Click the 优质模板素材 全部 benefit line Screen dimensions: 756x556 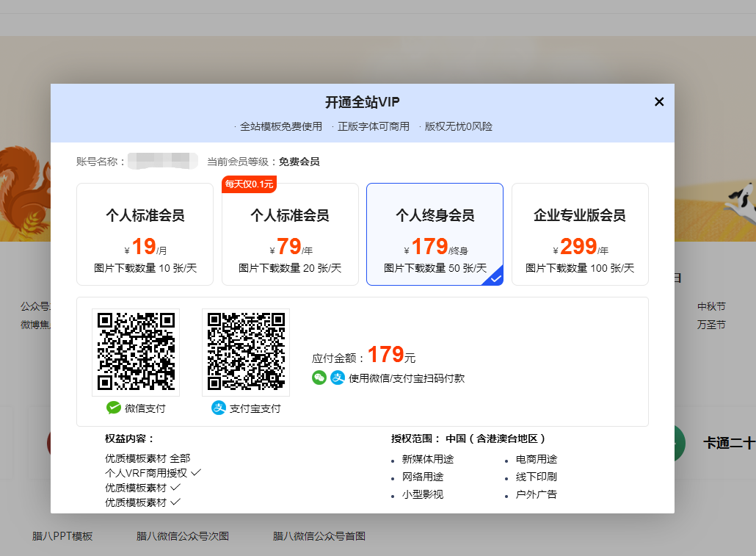[x=148, y=458]
